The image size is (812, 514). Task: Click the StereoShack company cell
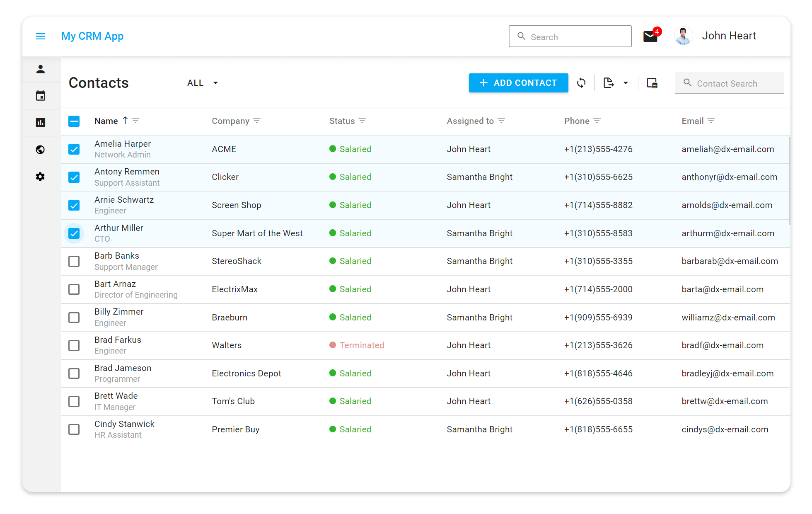coord(237,261)
